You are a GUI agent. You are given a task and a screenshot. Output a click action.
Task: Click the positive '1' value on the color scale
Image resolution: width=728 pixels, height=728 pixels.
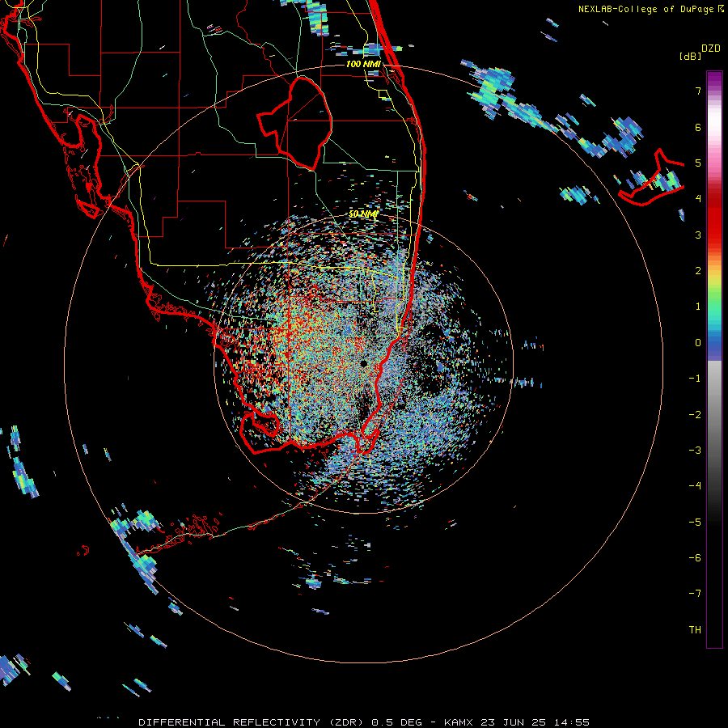(698, 307)
